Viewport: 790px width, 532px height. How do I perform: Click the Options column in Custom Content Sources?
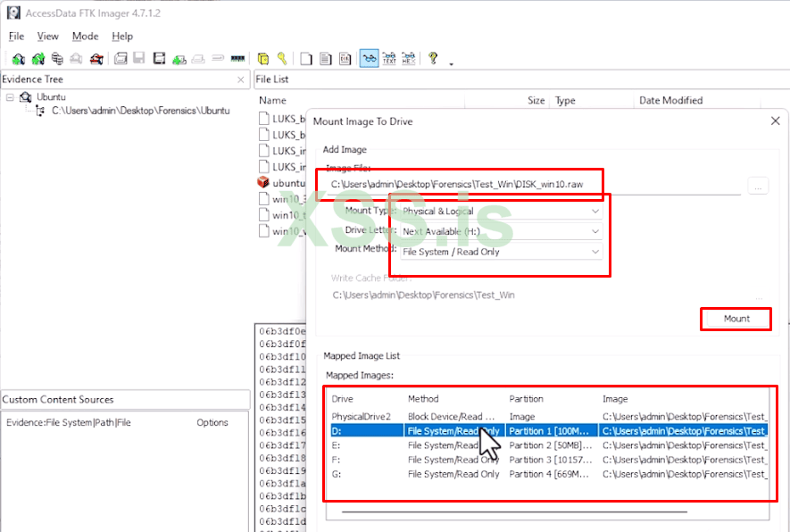click(212, 423)
